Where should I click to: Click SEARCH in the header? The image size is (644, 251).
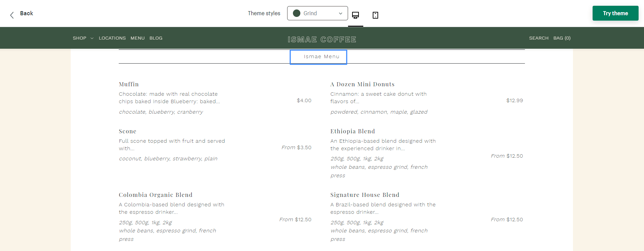[539, 38]
